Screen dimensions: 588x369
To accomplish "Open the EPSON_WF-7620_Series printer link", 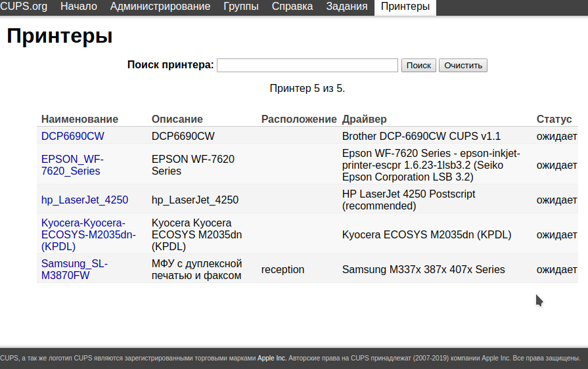I will tap(72, 165).
